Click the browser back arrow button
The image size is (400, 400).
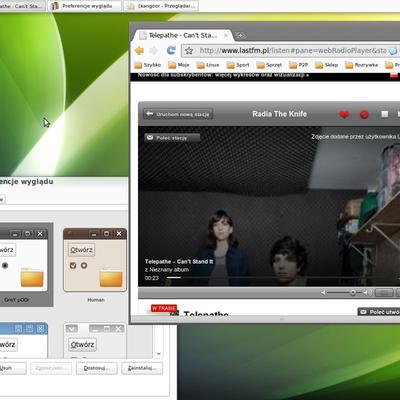[139, 50]
